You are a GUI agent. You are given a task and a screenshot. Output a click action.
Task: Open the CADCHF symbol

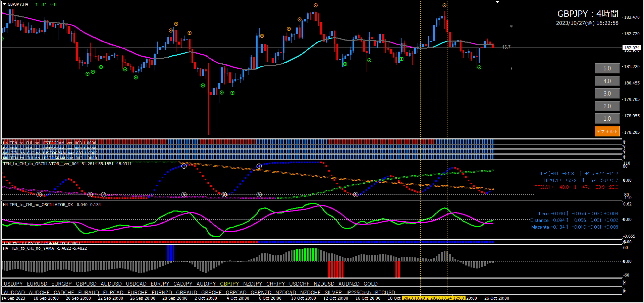pyautogui.click(x=64, y=293)
